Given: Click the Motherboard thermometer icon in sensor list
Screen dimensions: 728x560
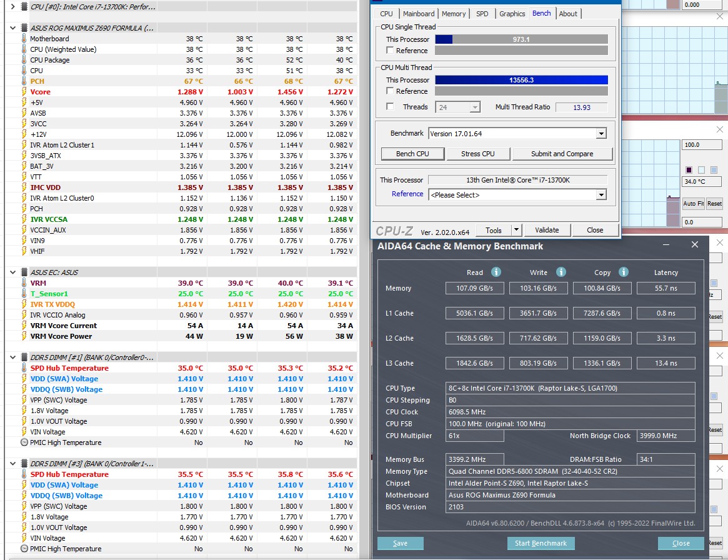Looking at the screenshot, I should (x=24, y=39).
